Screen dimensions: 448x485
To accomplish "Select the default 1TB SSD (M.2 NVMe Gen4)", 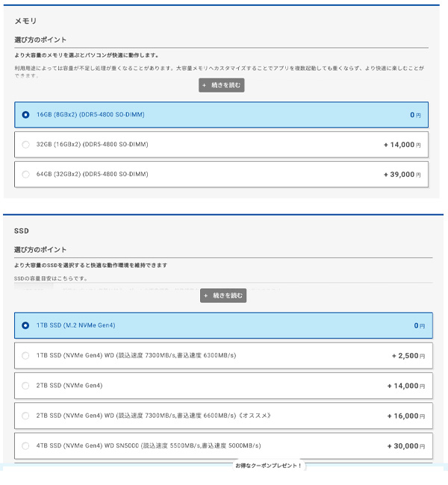I will [26, 325].
